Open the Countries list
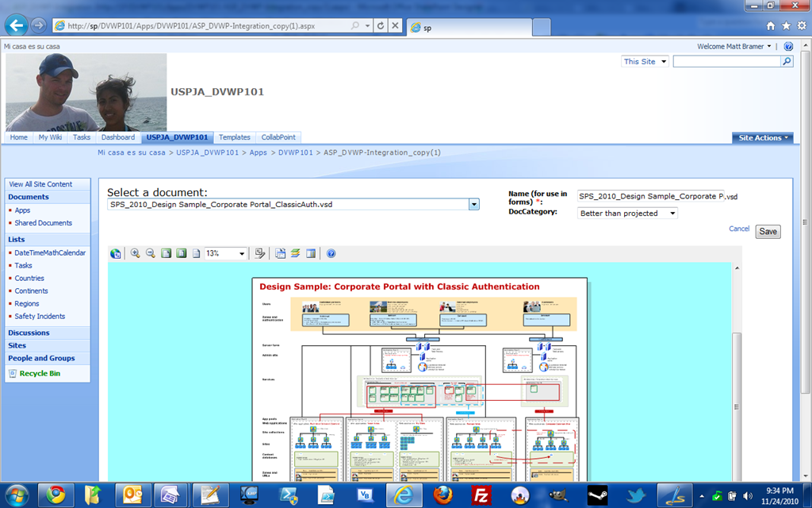Screen dimensions: 812x508 click(29, 279)
